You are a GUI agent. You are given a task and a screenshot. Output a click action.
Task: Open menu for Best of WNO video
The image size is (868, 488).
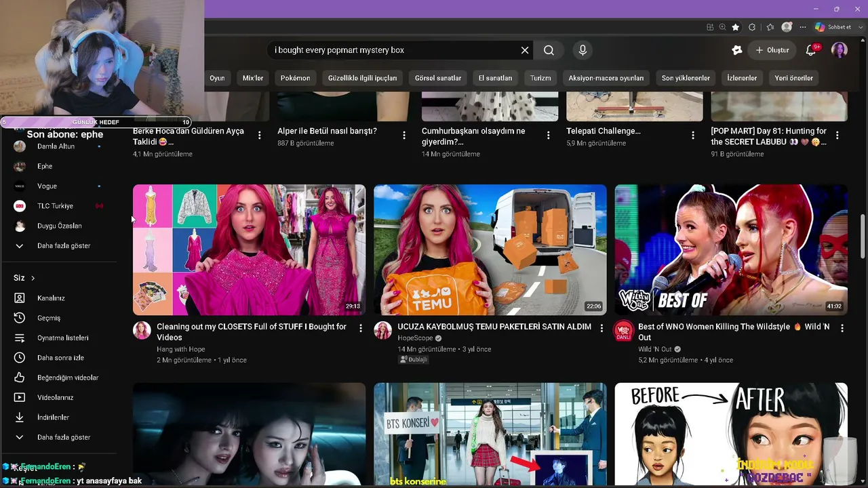pyautogui.click(x=842, y=328)
